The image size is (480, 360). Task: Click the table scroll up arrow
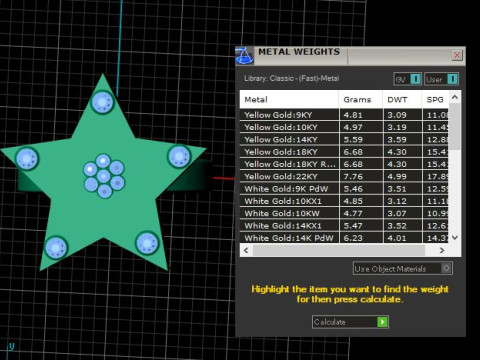(455, 97)
